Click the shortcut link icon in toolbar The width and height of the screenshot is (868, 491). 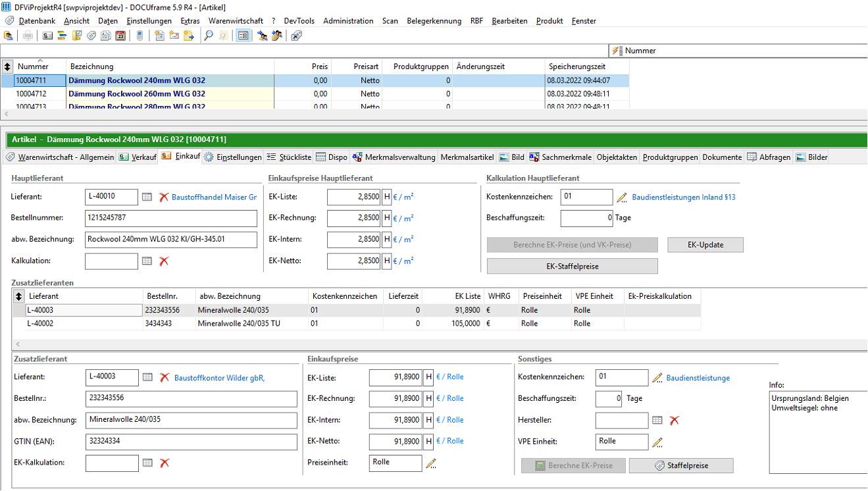pyautogui.click(x=296, y=36)
